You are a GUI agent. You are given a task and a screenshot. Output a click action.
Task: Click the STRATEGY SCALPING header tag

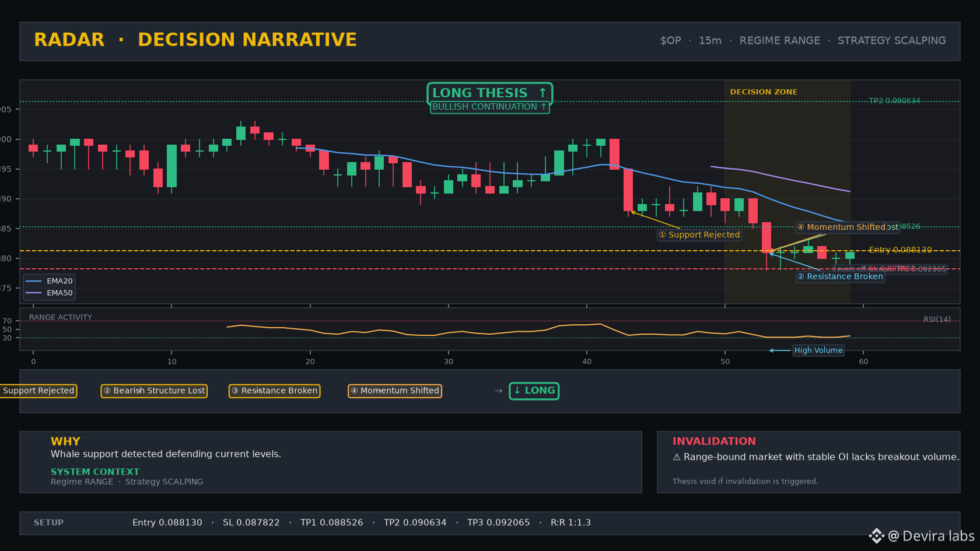892,40
